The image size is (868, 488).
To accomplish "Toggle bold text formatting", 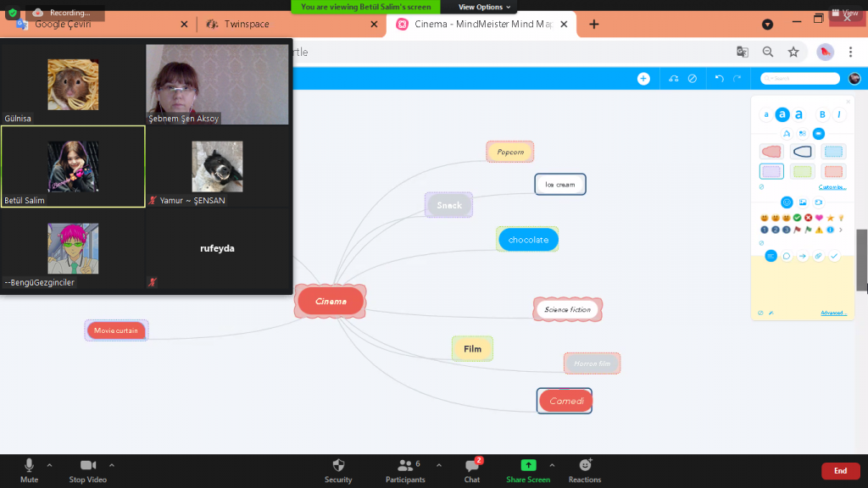I will coord(821,114).
